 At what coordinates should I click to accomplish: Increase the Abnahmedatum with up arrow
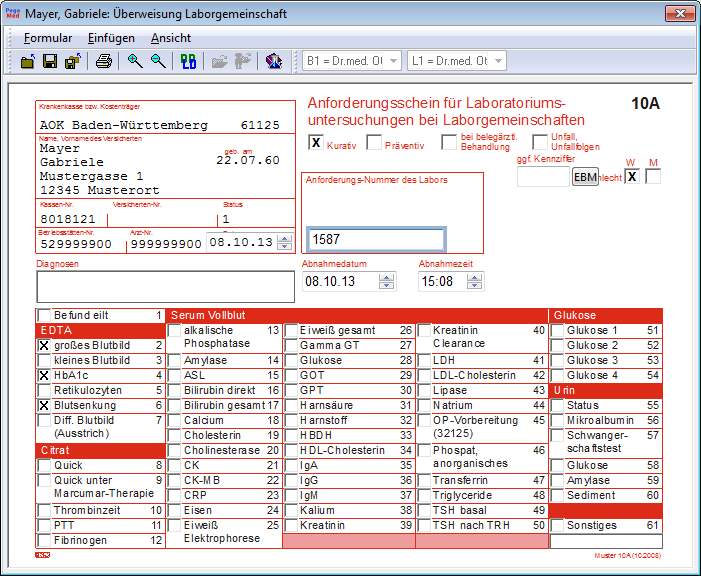pos(387,277)
